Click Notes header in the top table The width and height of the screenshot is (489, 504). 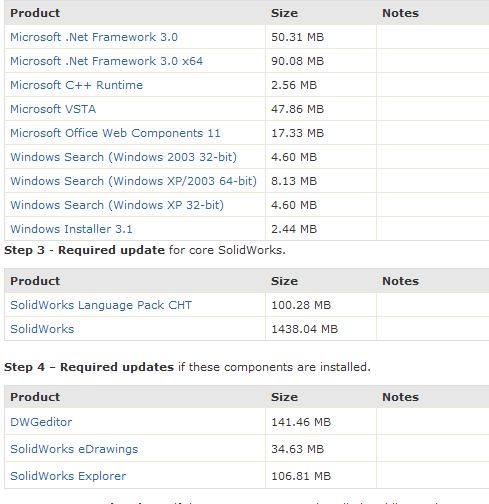[x=400, y=13]
